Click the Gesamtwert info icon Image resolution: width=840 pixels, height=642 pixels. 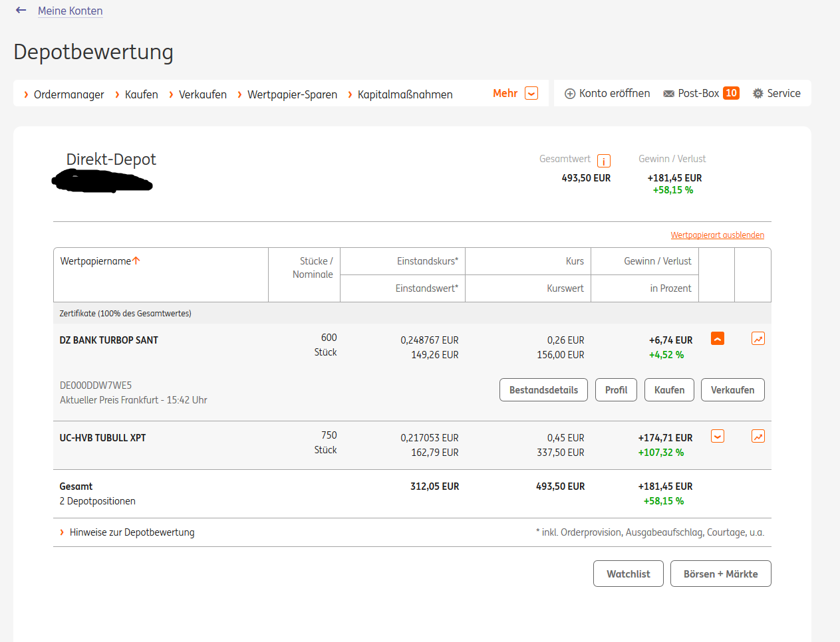click(x=604, y=161)
